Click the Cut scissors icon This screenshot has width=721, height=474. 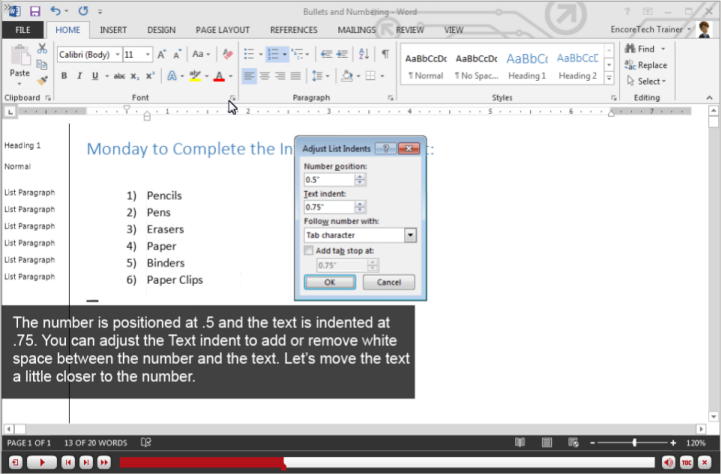(x=42, y=48)
